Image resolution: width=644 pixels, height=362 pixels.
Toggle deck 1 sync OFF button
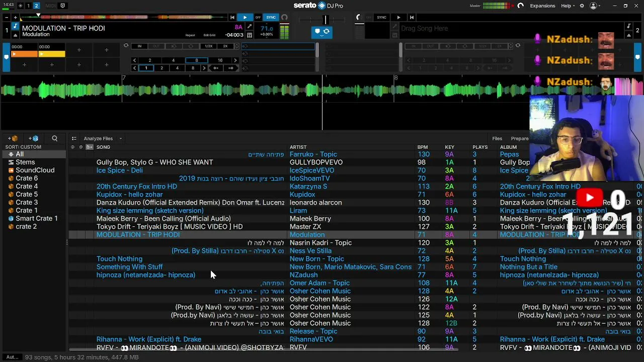[x=258, y=18]
